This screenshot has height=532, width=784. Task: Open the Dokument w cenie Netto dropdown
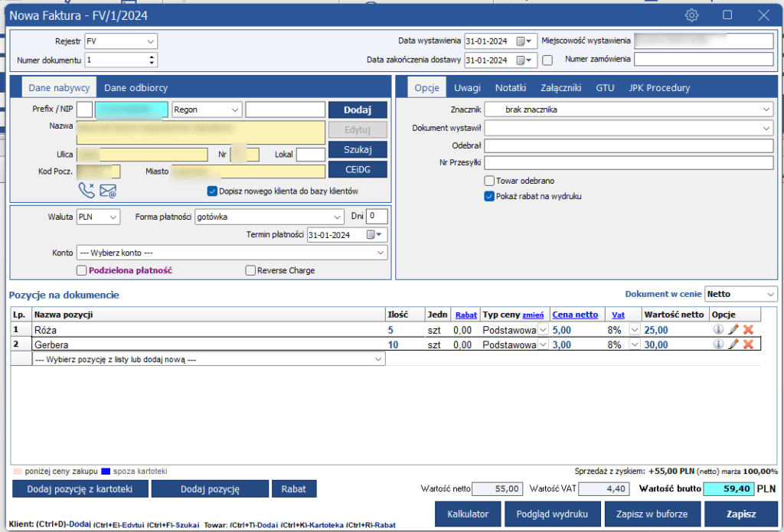pyautogui.click(x=769, y=294)
